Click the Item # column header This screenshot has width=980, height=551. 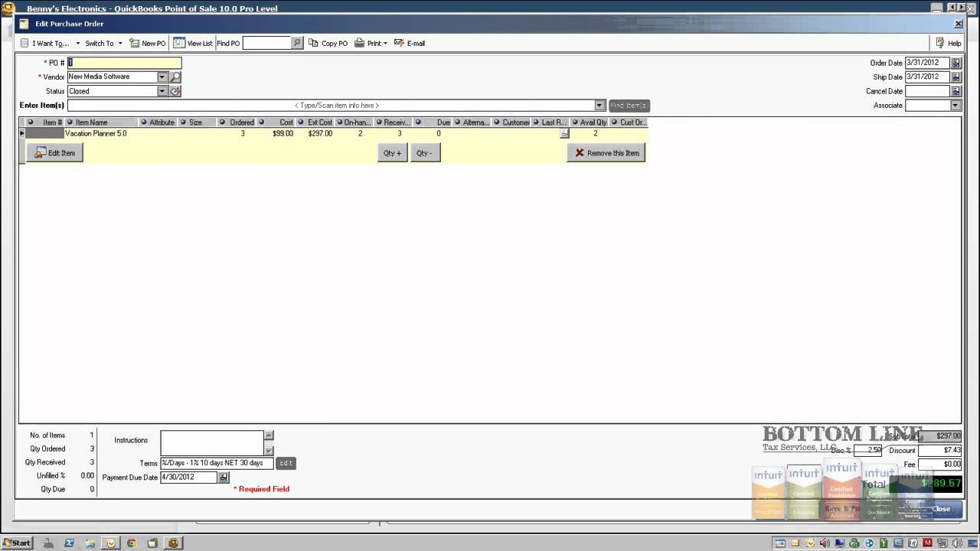click(47, 122)
